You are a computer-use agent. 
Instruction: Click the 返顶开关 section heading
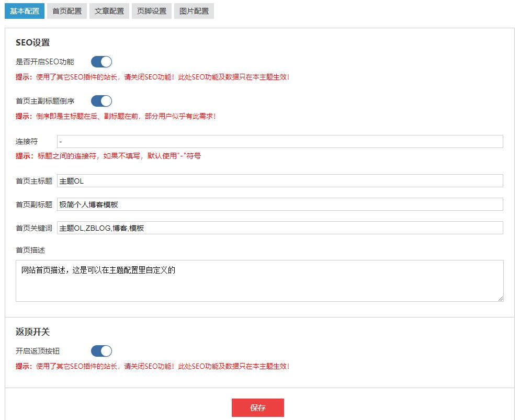32,332
